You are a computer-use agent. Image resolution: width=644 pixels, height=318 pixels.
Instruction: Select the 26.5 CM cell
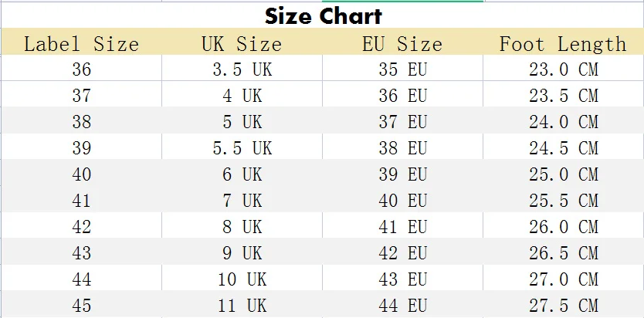tap(564, 252)
